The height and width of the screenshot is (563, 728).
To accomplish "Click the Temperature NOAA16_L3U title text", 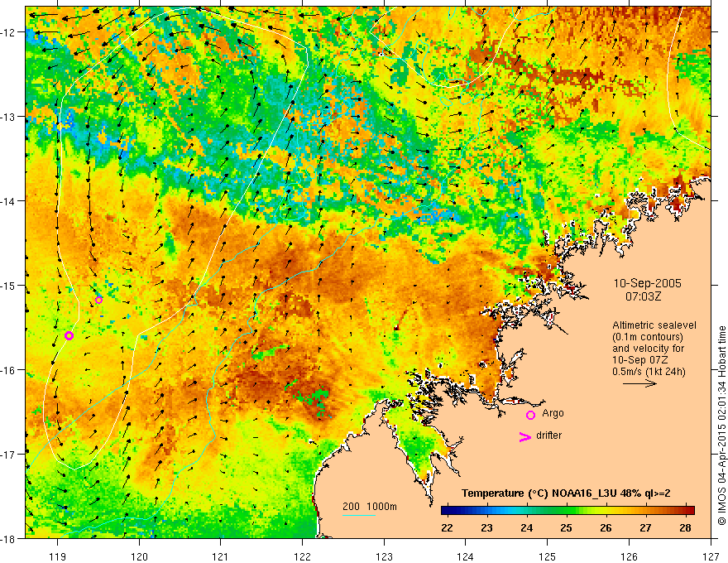I will pos(566,493).
